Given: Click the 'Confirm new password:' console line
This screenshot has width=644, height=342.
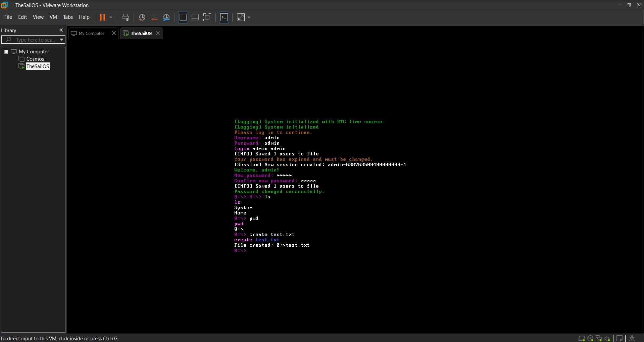Looking at the screenshot, I should click(x=275, y=181).
